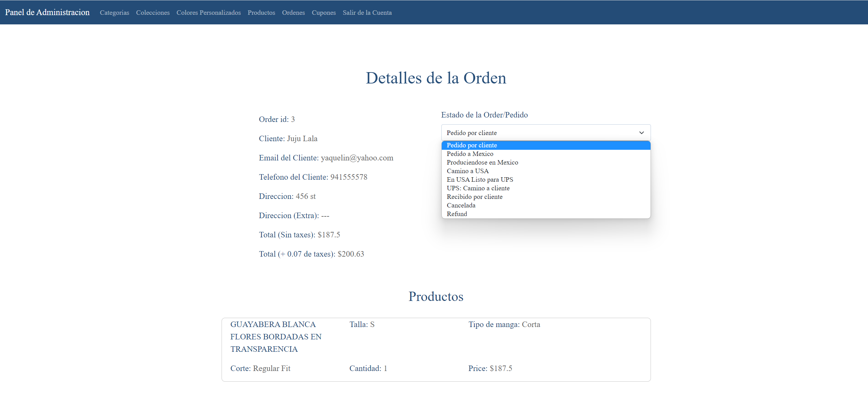Select 'Camino a USA' status
The width and height of the screenshot is (868, 416).
(x=467, y=171)
